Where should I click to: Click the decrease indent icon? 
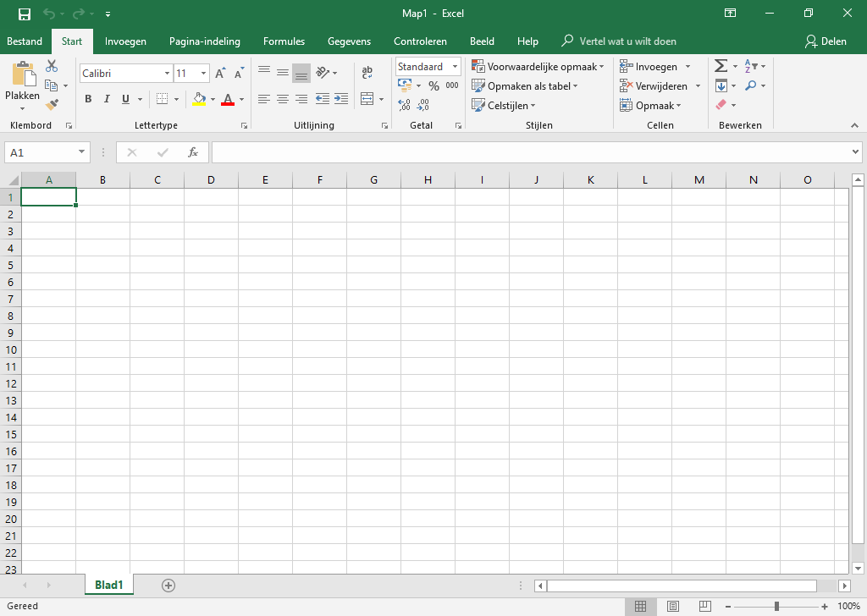pyautogui.click(x=323, y=99)
